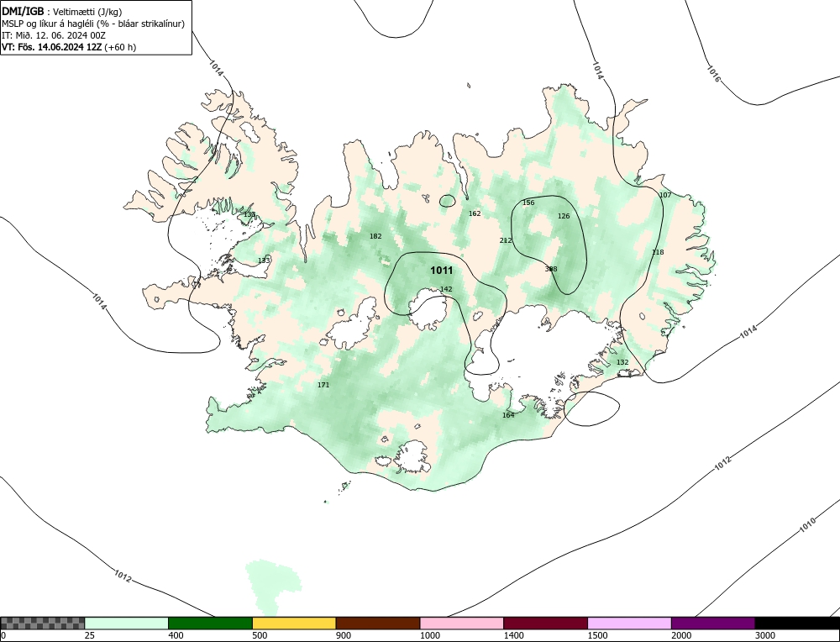The image size is (840, 642).
Task: Click the deep purple 2000–3000 legend swatch
Action: tap(713, 623)
